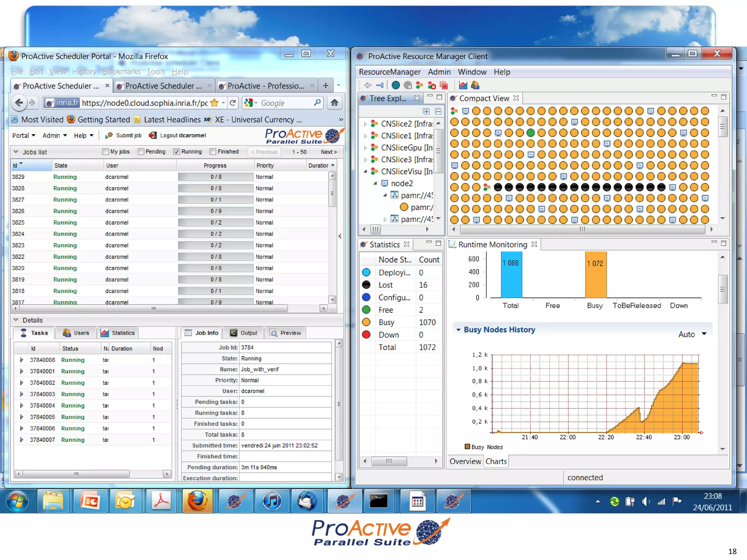The height and width of the screenshot is (560, 747).
Task: Check the Finished jobs filter
Action: [x=213, y=152]
